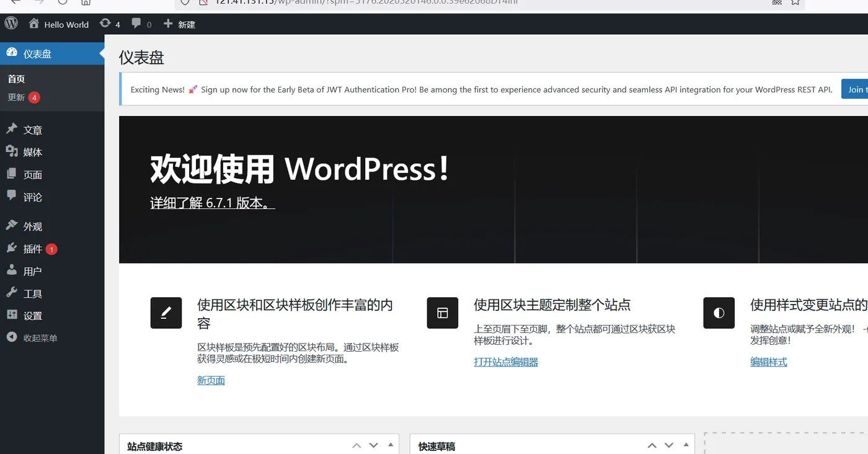This screenshot has height=454, width=868.
Task: Click the paragraph starting 区块样板是预先配置好的区块布局
Action: [298, 353]
